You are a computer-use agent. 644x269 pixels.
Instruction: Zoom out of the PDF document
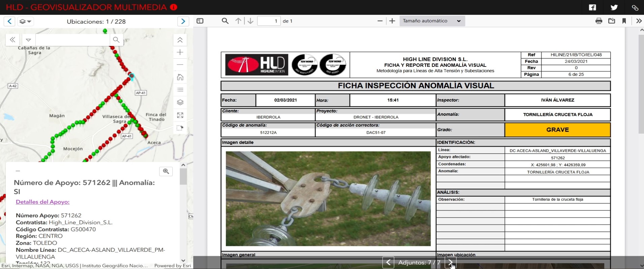[x=380, y=21]
